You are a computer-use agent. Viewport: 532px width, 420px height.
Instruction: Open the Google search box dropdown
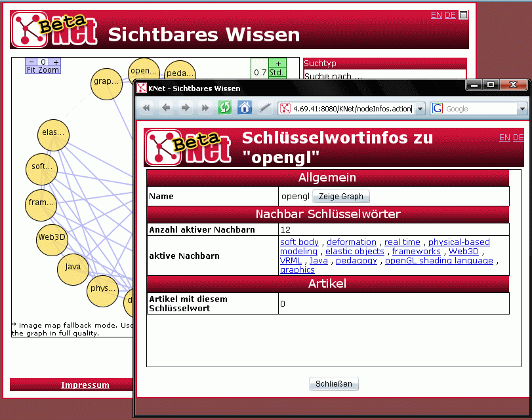(522, 109)
